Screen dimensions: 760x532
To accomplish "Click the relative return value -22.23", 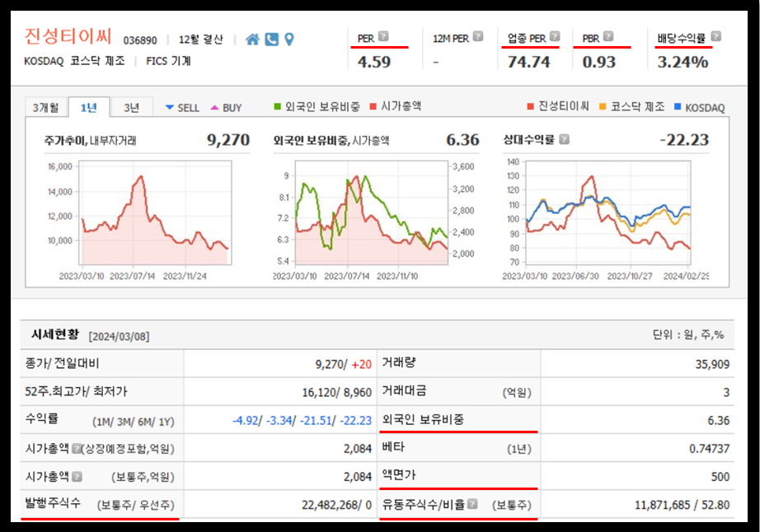I will (684, 140).
